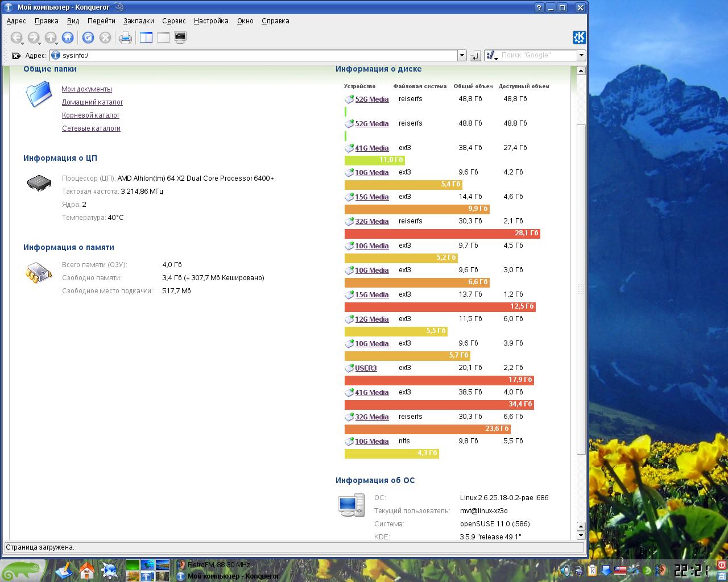Open the openSUSE start menu

23,570
